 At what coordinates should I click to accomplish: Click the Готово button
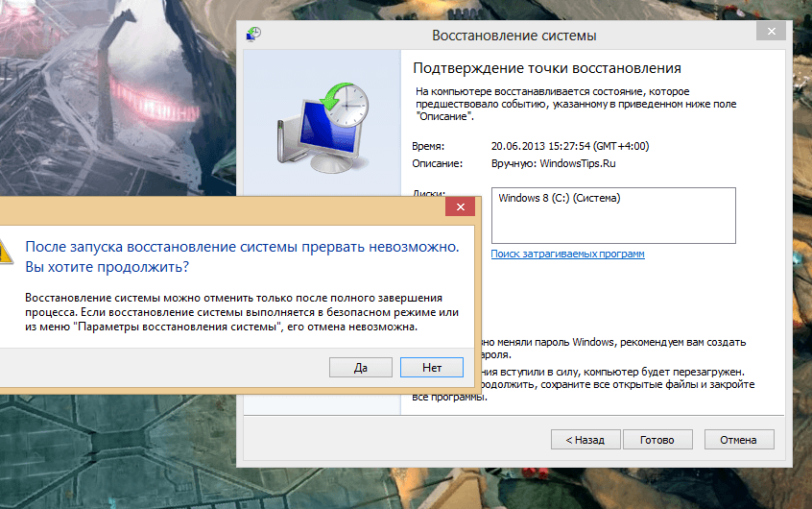[657, 440]
